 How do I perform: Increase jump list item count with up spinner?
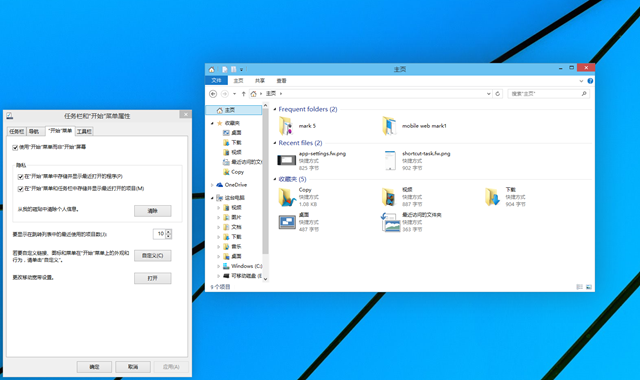pos(169,231)
